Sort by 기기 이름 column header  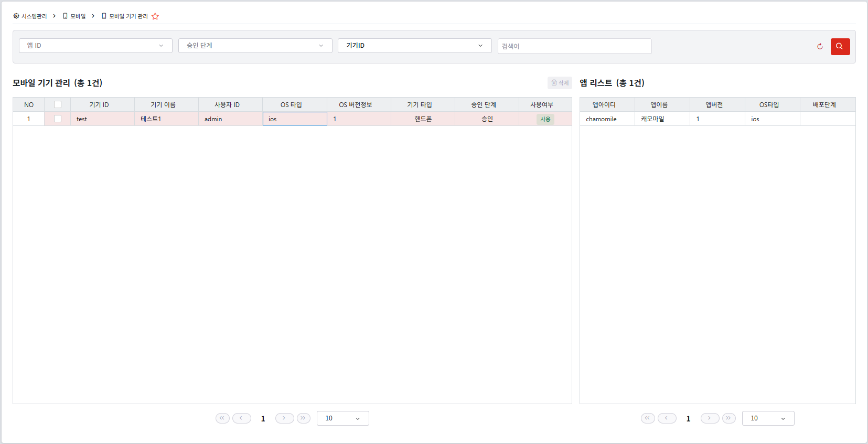tap(166, 104)
